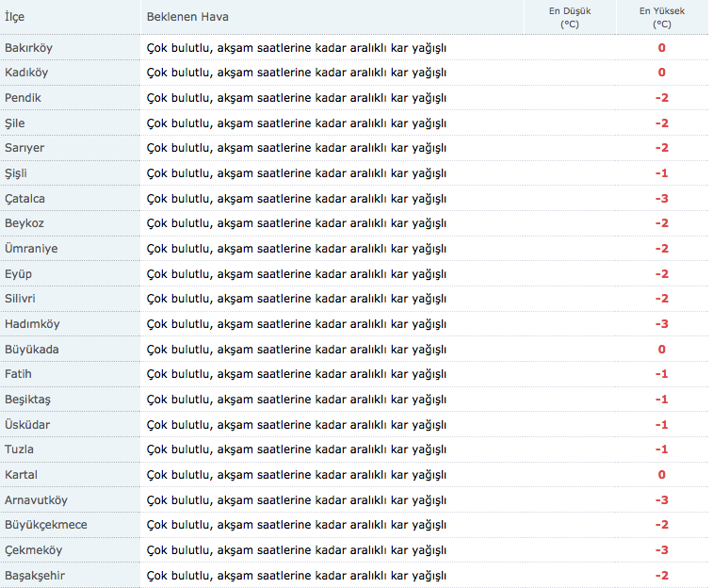This screenshot has height=588, width=713.
Task: Select Beşiktaş from the district list
Action: [x=27, y=400]
